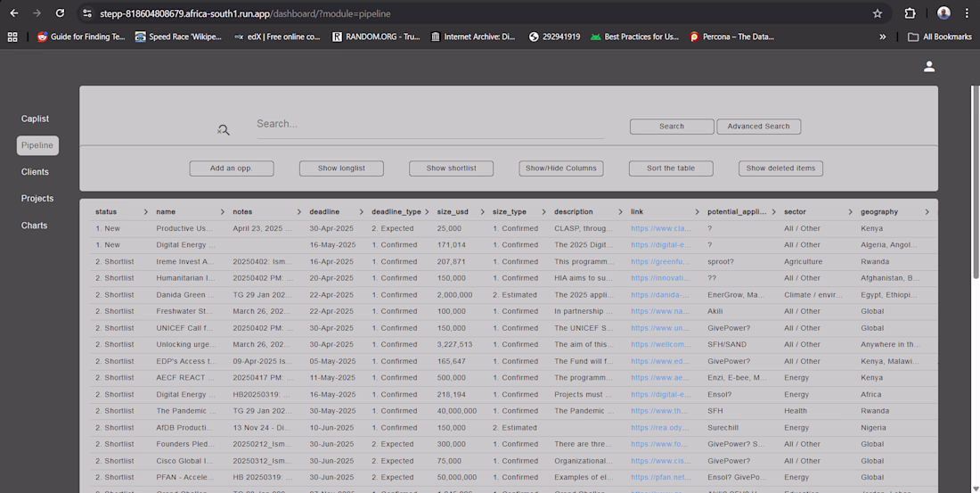Open the browser extensions puzzle icon

tap(910, 13)
